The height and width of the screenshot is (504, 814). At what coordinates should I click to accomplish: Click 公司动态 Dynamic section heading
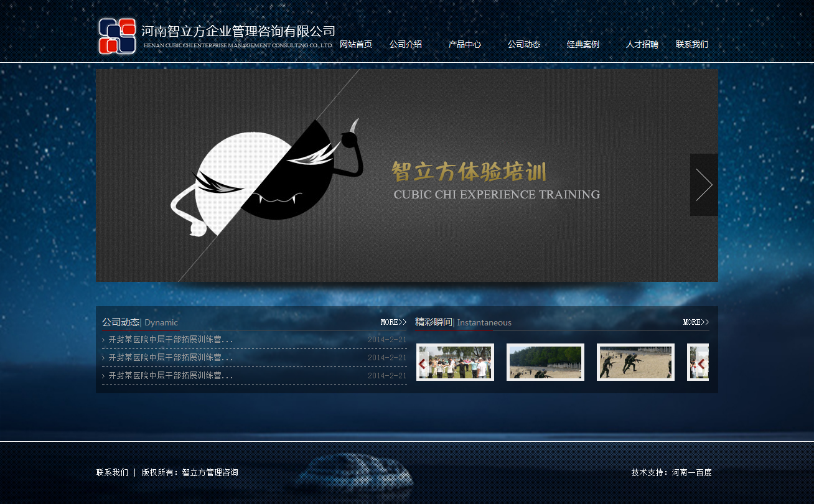(140, 322)
